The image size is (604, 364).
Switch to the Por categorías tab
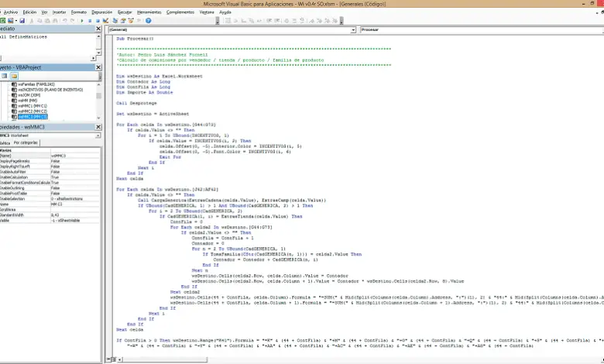click(26, 143)
